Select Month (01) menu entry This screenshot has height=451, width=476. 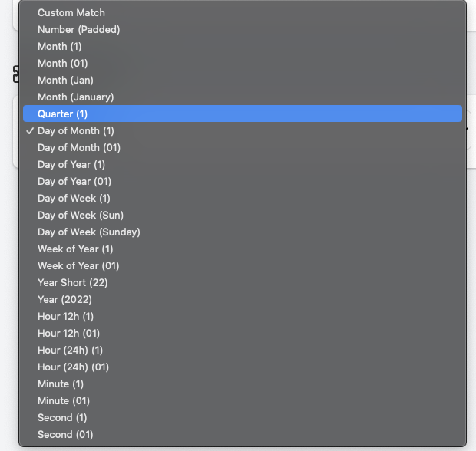click(63, 64)
